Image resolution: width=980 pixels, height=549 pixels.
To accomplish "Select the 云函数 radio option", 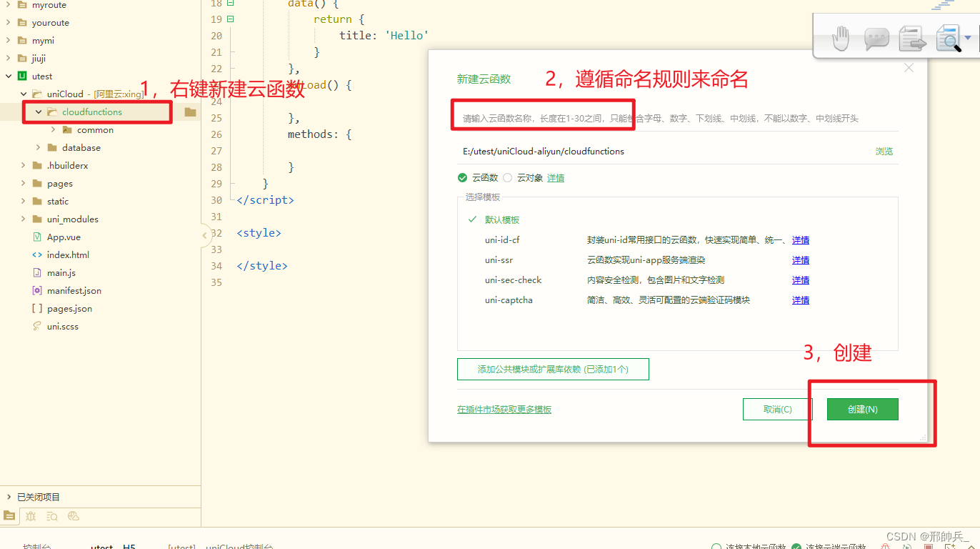I will click(462, 178).
